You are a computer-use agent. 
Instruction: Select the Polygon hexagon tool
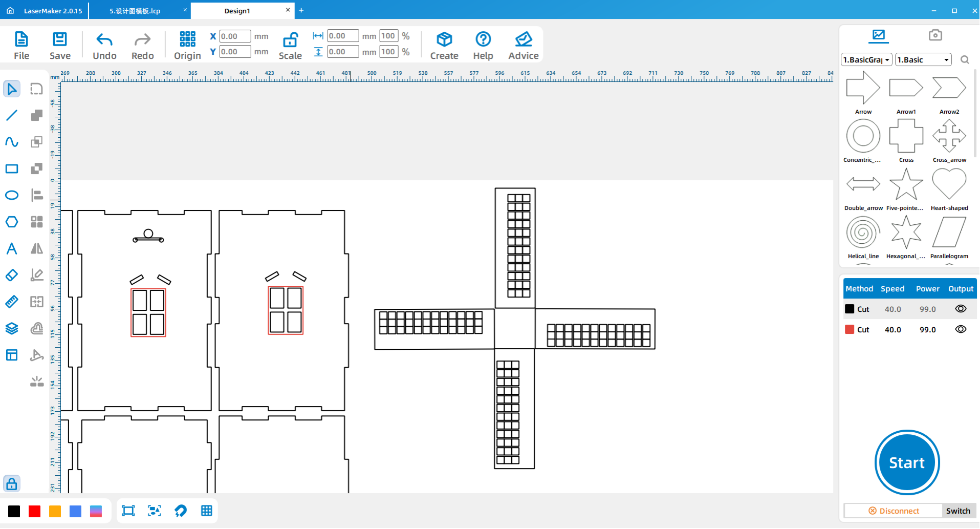12,222
